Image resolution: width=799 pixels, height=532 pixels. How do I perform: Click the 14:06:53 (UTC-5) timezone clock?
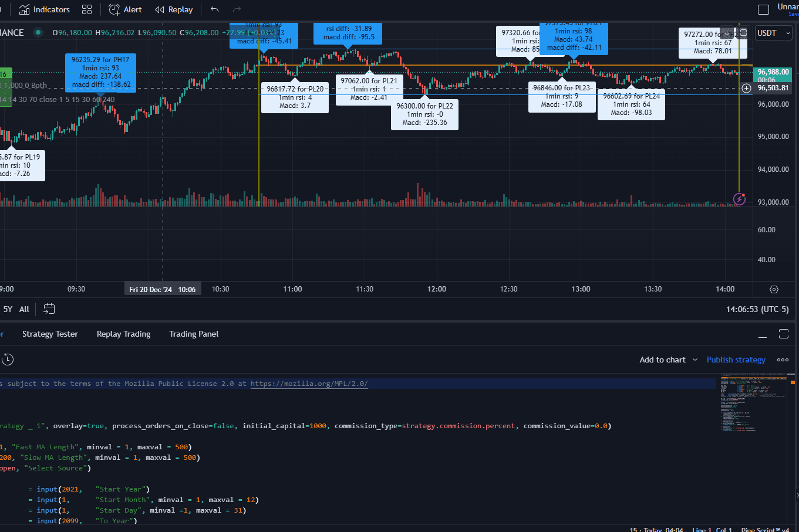(757, 309)
